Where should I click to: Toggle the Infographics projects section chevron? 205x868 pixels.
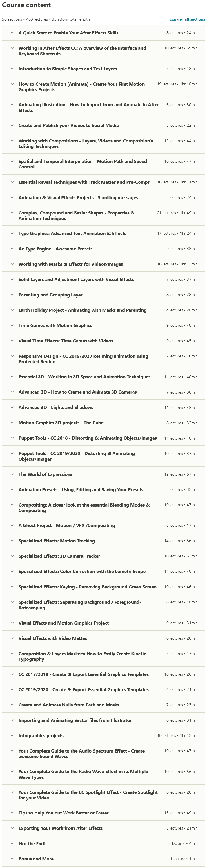pos(12,735)
